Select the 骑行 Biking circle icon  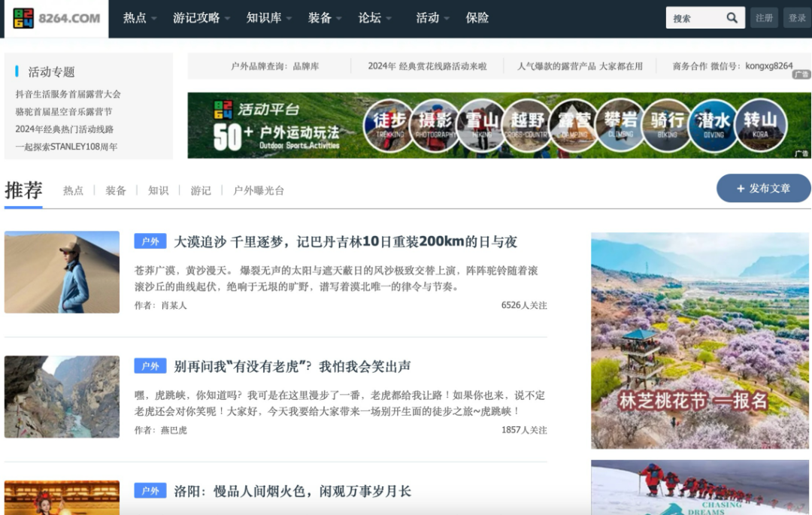coord(667,126)
